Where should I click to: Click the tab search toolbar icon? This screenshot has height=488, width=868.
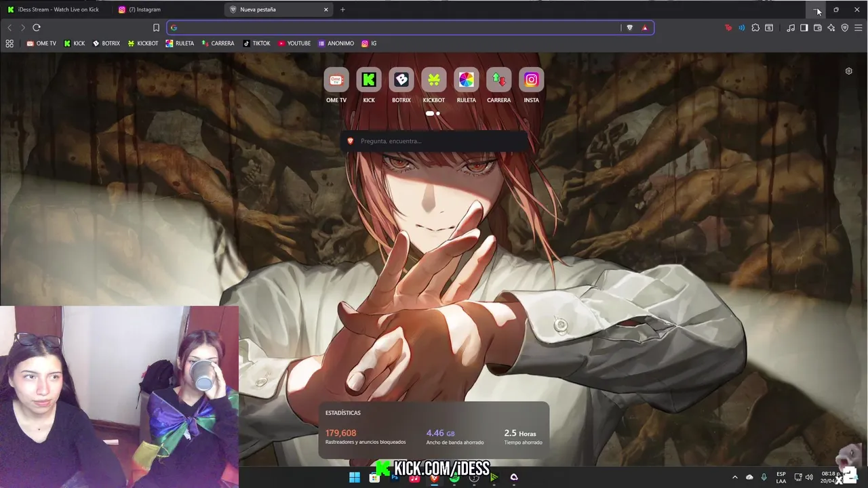(769, 28)
